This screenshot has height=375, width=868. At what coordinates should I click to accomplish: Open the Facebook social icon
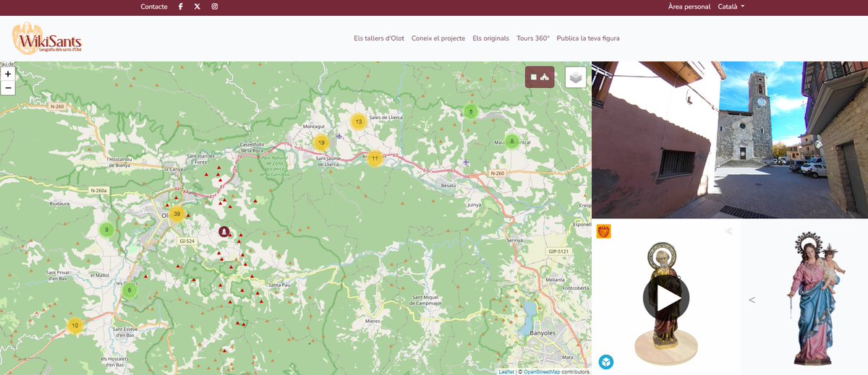(180, 7)
